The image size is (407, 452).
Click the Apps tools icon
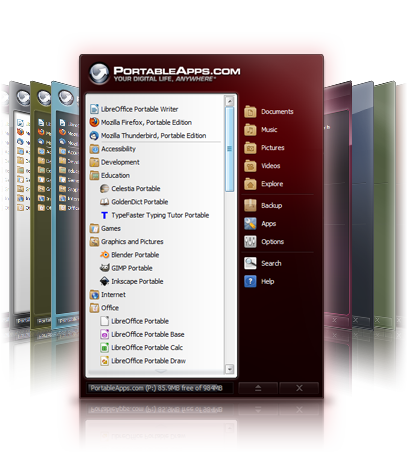point(250,224)
